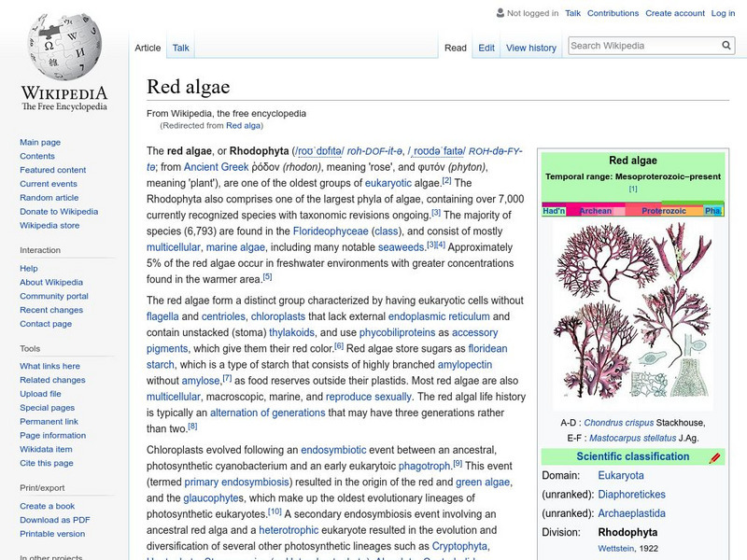Go to Random article in sidebar
Screen dimensions: 747x560
[49, 198]
